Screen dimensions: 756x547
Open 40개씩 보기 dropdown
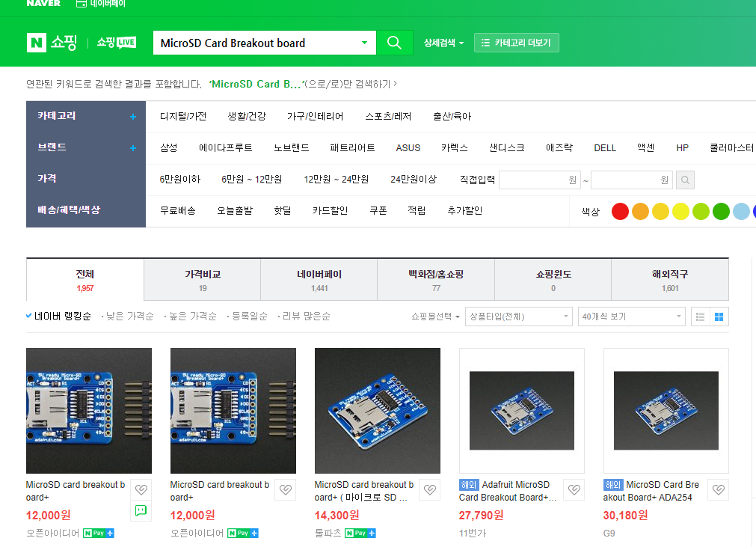(632, 317)
